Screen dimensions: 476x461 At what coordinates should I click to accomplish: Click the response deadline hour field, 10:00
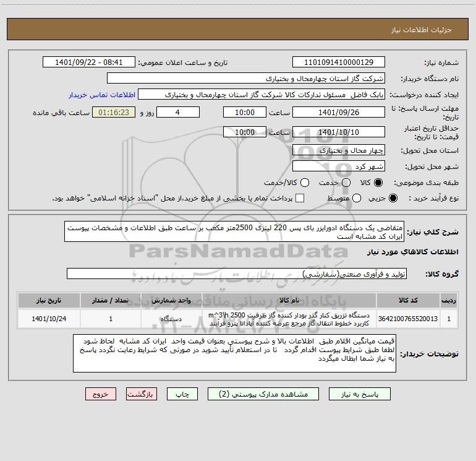pos(245,112)
